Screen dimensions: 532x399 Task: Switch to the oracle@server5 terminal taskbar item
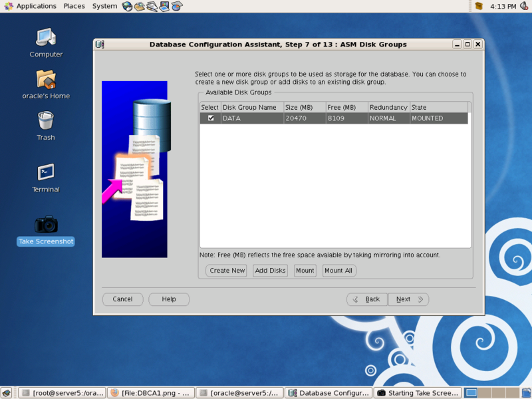coord(239,393)
